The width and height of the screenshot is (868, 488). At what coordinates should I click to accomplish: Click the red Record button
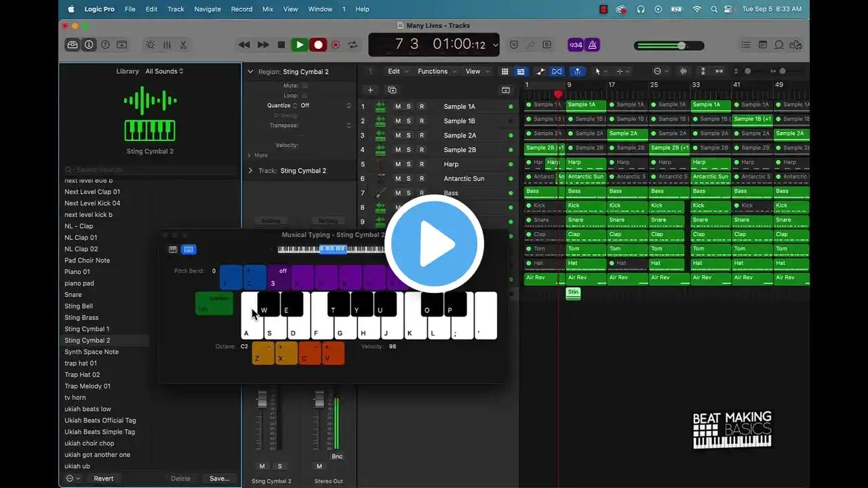point(317,45)
